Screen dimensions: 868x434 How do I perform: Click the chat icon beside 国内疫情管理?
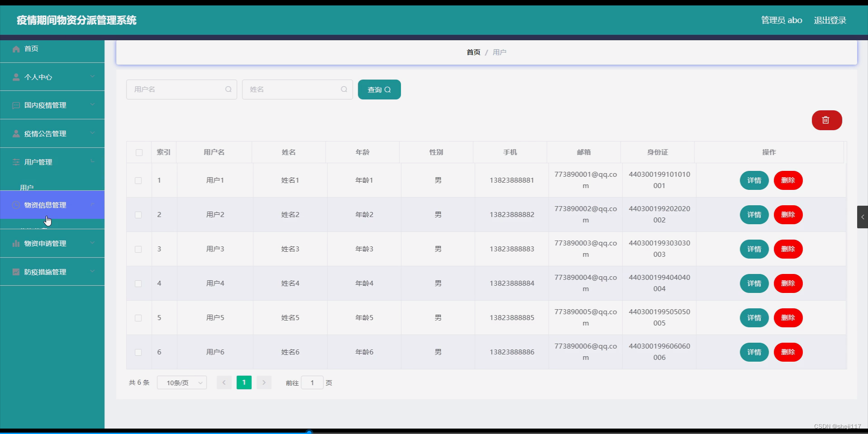click(x=16, y=105)
